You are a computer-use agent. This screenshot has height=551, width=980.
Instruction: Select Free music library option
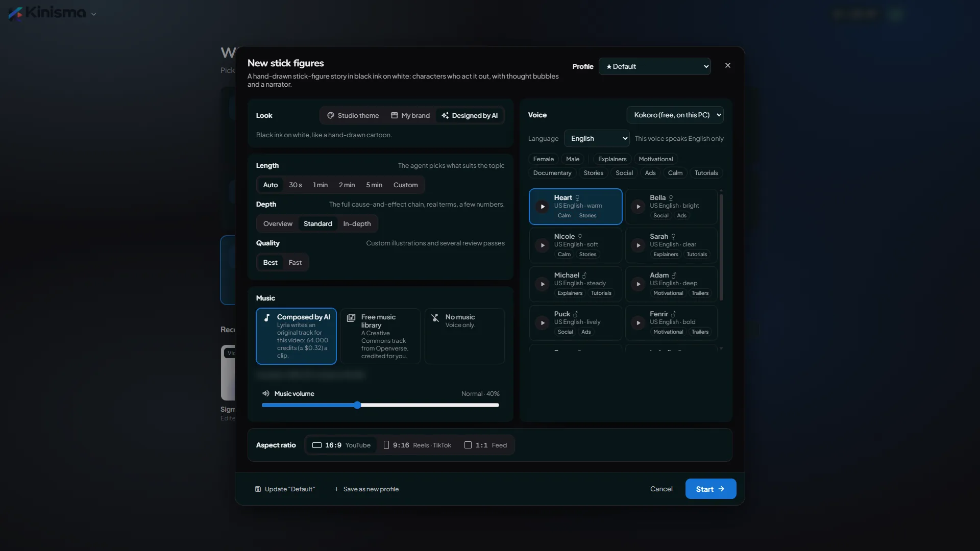click(x=380, y=336)
